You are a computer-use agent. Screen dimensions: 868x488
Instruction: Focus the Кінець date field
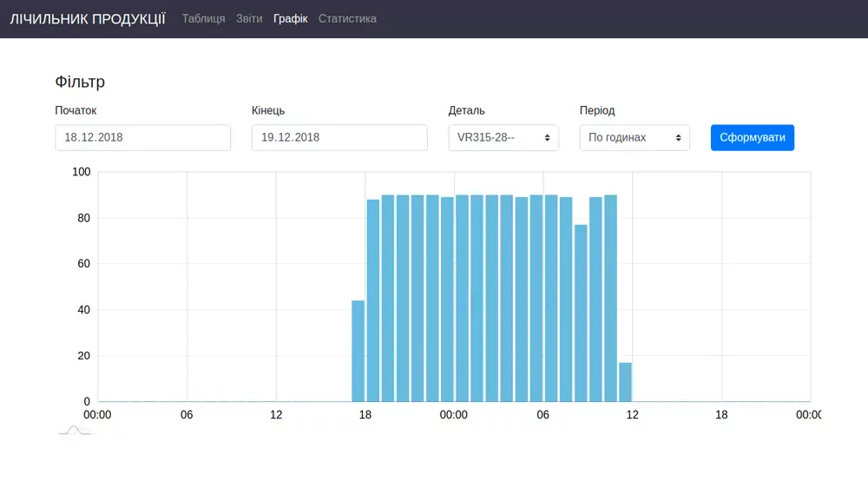pos(339,137)
